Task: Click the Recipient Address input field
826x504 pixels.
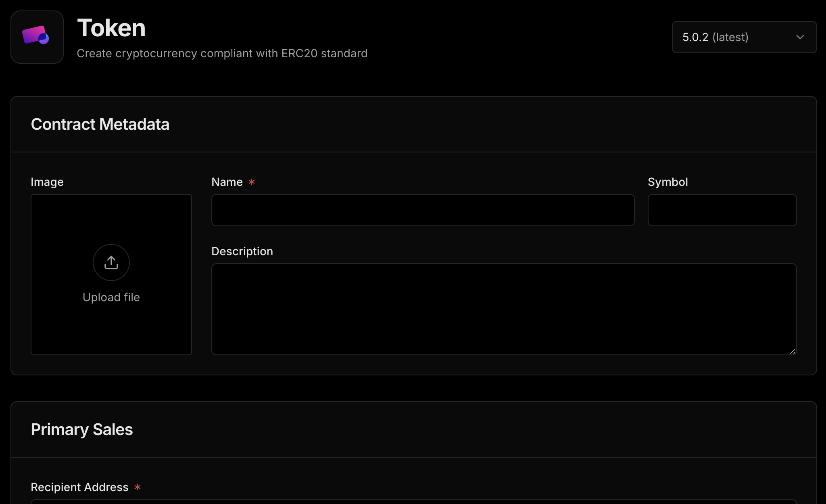Action: pyautogui.click(x=413, y=502)
